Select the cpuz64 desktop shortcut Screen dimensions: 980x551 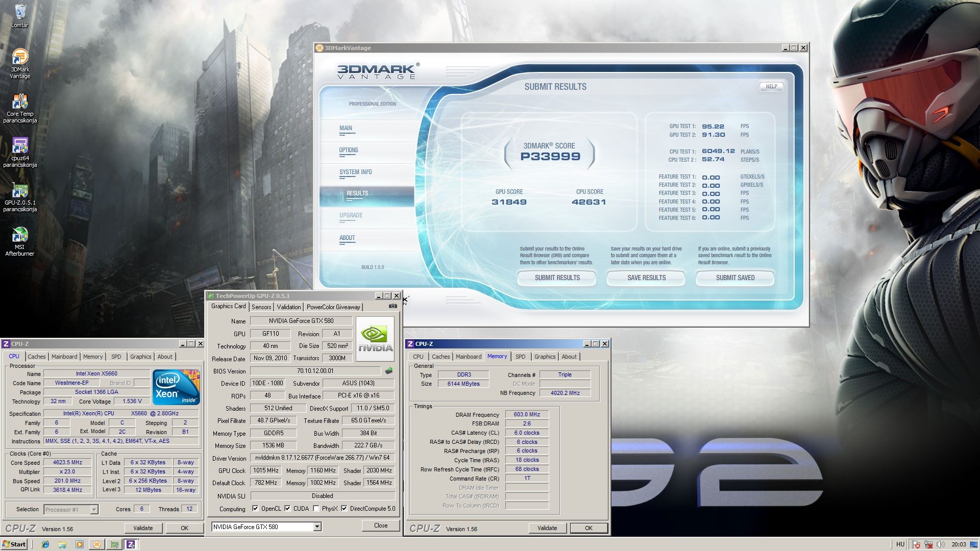[20, 153]
